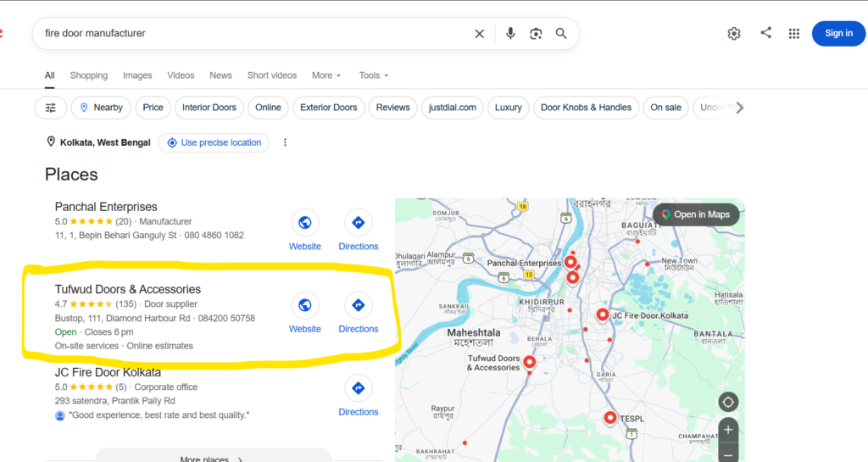
Task: Zoom out on the map with minus
Action: coord(728,455)
